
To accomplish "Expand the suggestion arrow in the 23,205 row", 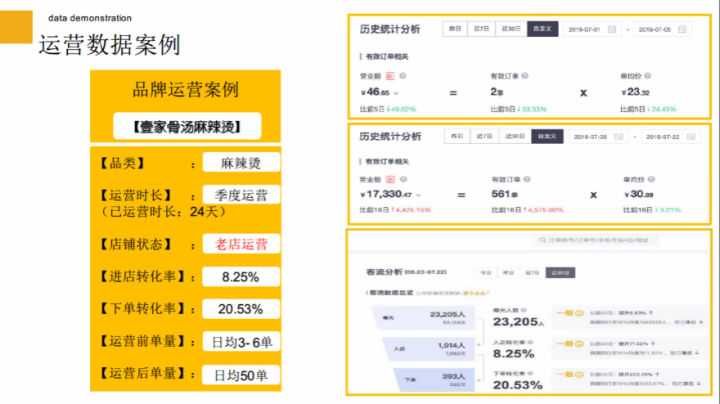I will (701, 322).
